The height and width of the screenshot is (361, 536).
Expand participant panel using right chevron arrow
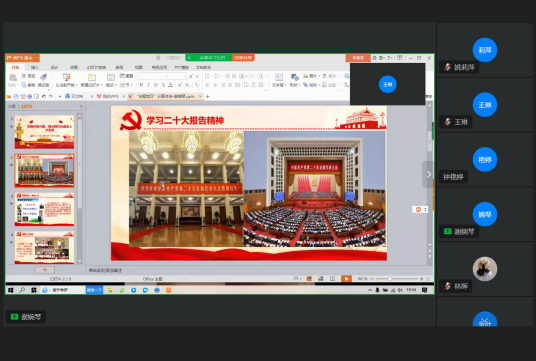coord(429,174)
